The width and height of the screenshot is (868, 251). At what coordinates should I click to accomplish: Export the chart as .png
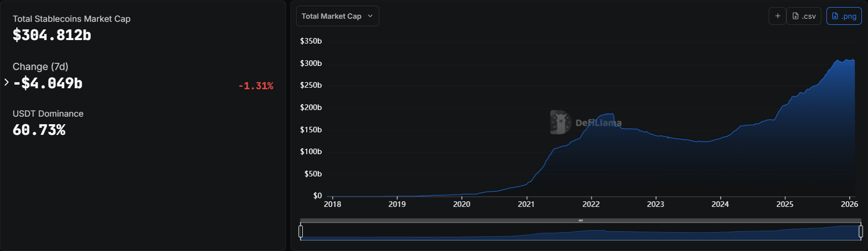(844, 16)
